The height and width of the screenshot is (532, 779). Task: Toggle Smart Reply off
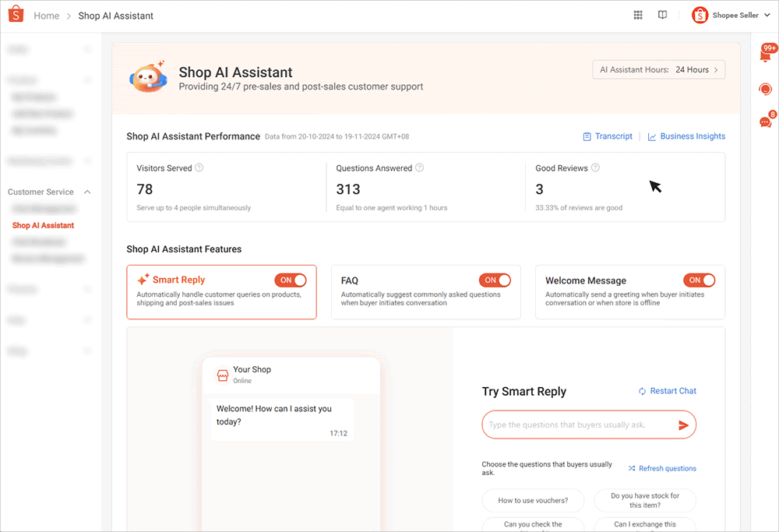pyautogui.click(x=291, y=280)
